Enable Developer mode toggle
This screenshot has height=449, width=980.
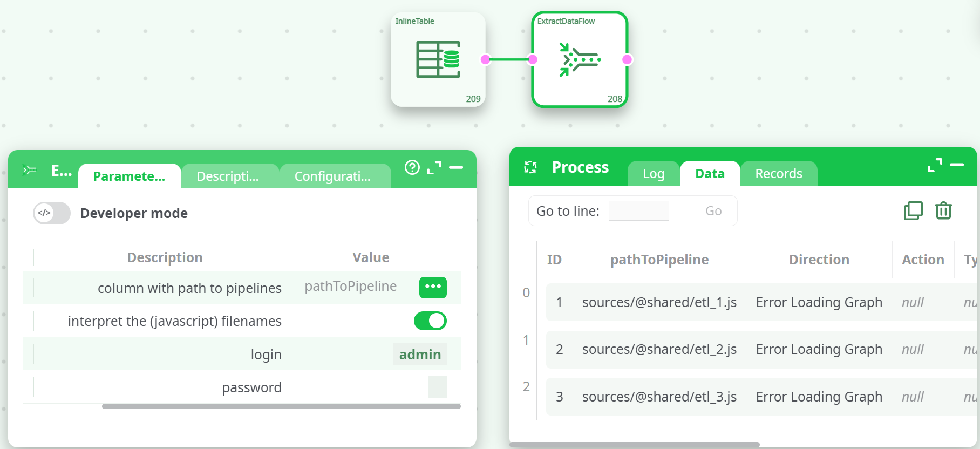(x=52, y=213)
